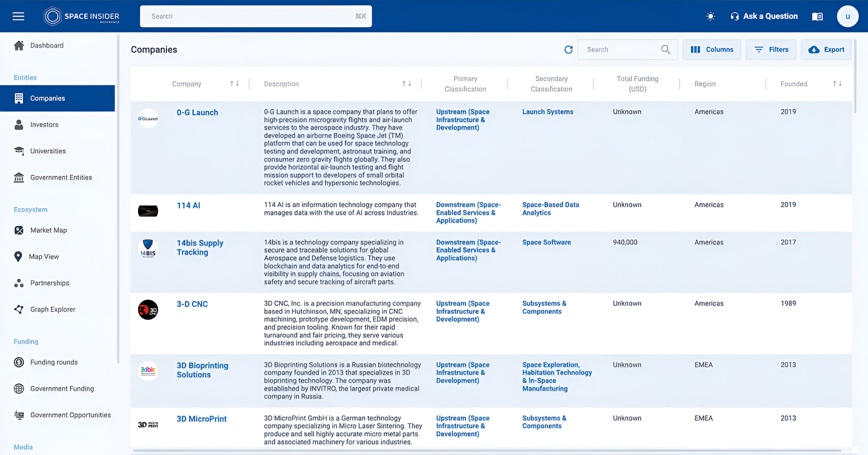Image resolution: width=868 pixels, height=455 pixels.
Task: Click the Government Opportunities icon
Action: [x=19, y=415]
